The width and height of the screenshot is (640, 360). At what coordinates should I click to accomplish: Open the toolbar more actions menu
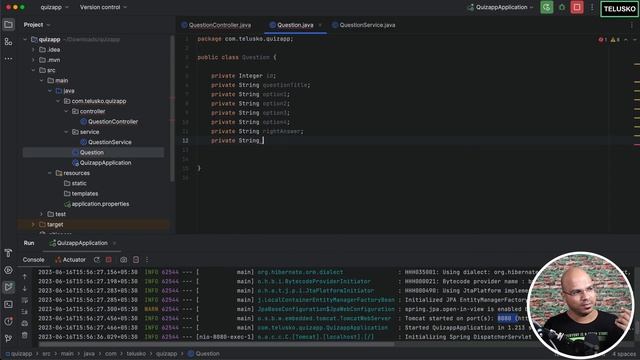pos(592,7)
